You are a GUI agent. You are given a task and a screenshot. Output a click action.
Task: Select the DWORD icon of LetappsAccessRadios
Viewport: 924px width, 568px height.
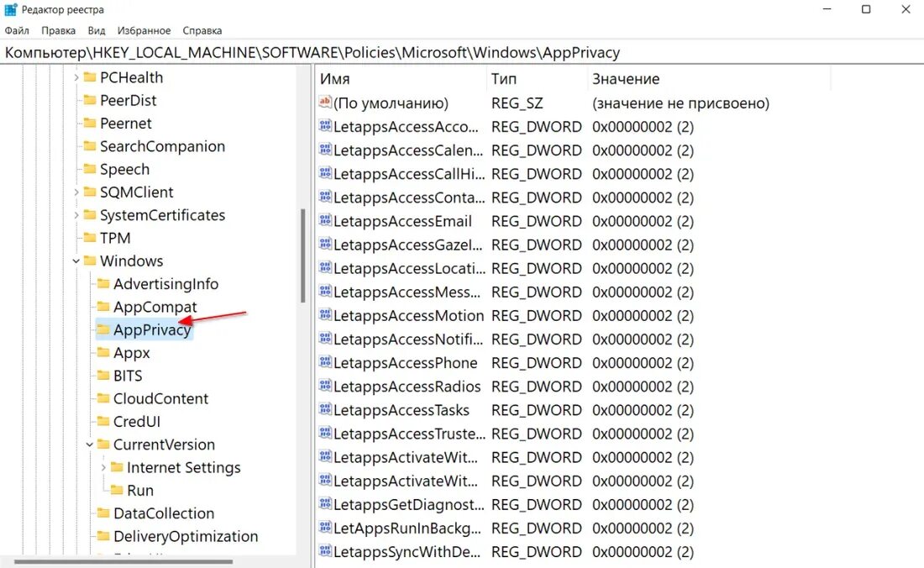tap(325, 386)
